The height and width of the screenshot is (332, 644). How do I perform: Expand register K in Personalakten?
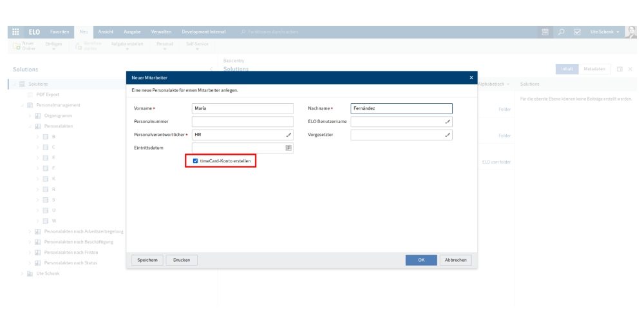point(38,179)
